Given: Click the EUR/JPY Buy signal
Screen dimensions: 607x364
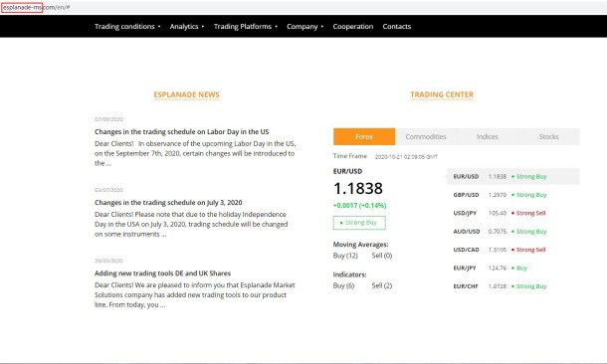Looking at the screenshot, I should point(519,268).
